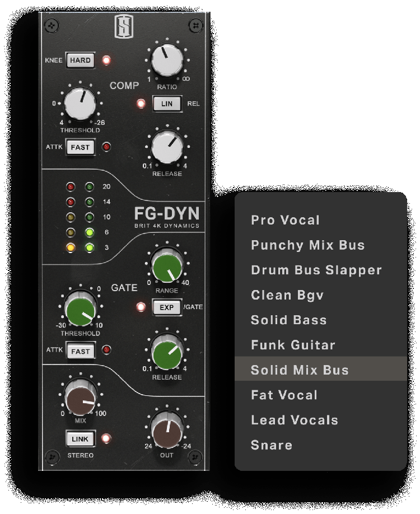Click the LED next to LIN button
The width and height of the screenshot is (420, 514).
click(141, 104)
